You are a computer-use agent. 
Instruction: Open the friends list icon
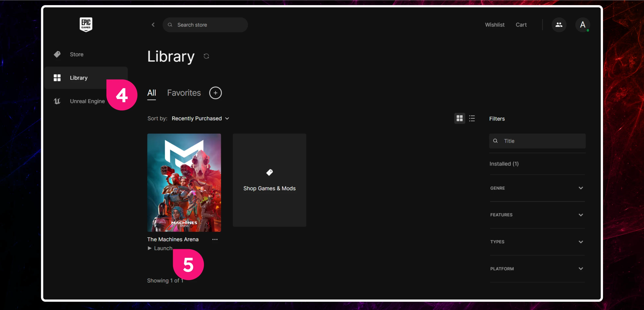point(559,25)
